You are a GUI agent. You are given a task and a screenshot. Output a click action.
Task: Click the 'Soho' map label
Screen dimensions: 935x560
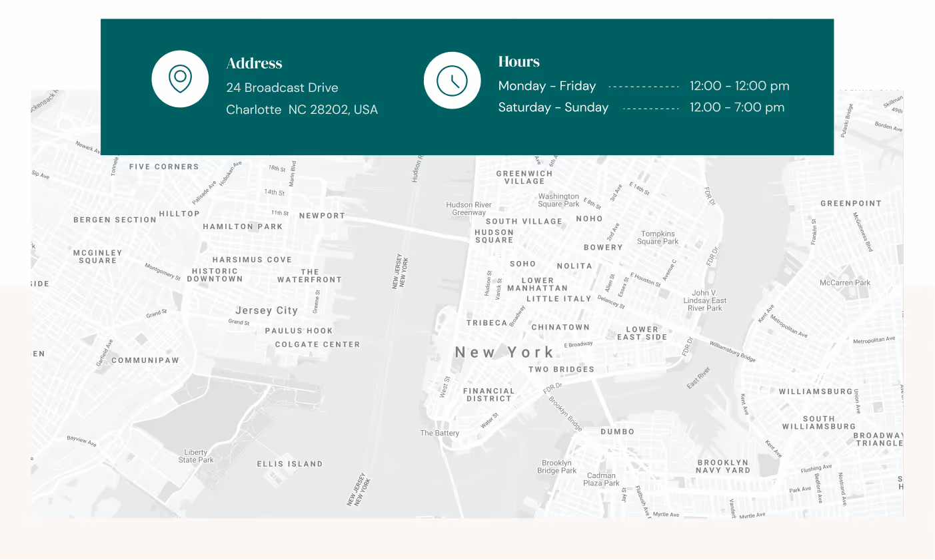click(x=522, y=264)
